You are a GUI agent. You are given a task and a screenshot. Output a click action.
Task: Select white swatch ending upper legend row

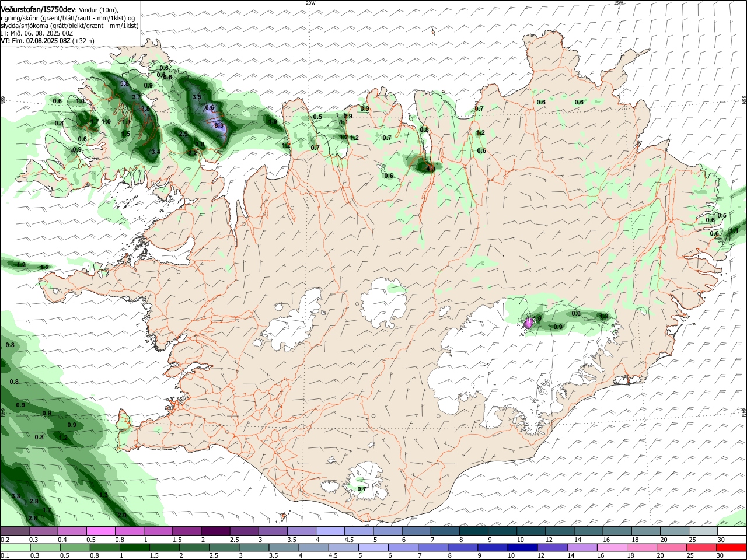click(732, 531)
